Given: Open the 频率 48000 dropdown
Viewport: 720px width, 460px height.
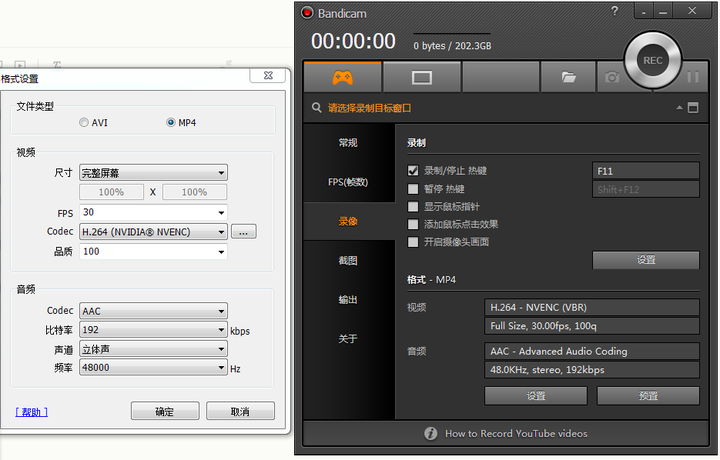Looking at the screenshot, I should click(x=153, y=367).
